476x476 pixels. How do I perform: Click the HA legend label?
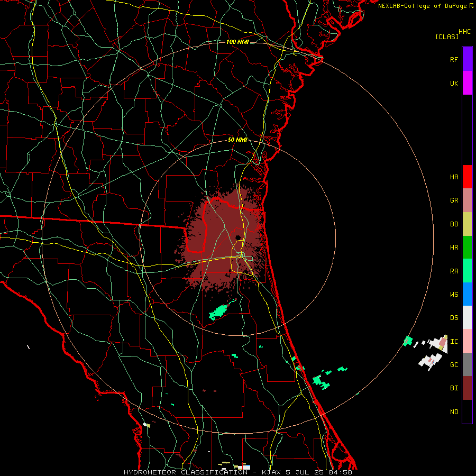[x=454, y=177]
